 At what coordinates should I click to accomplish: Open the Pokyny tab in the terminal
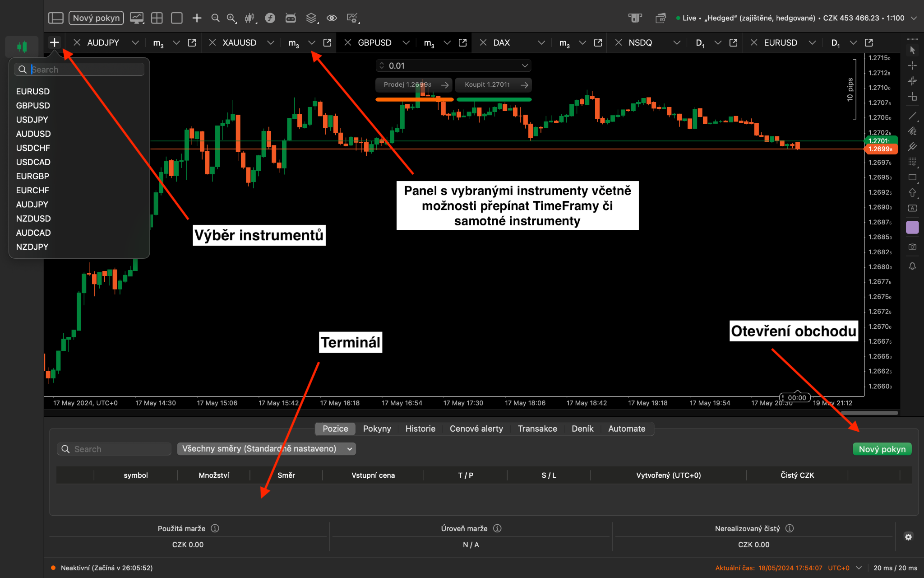377,429
